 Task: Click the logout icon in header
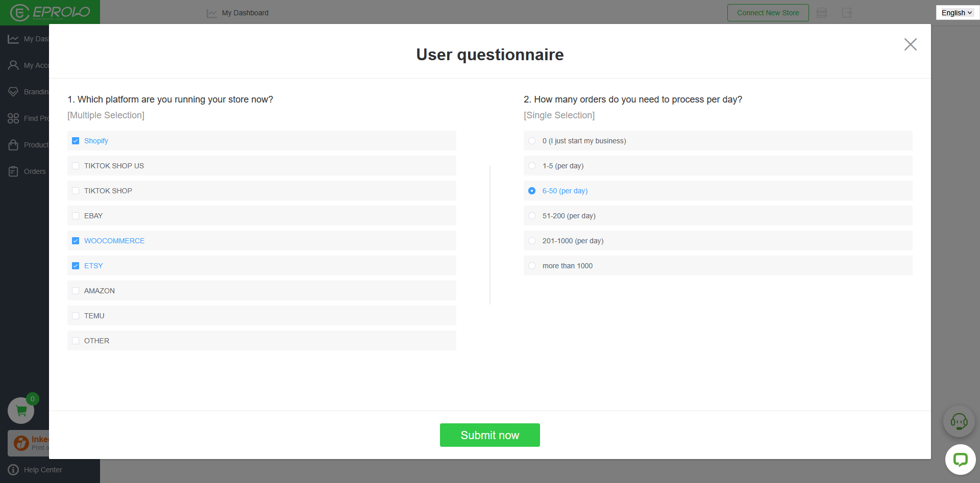[847, 13]
